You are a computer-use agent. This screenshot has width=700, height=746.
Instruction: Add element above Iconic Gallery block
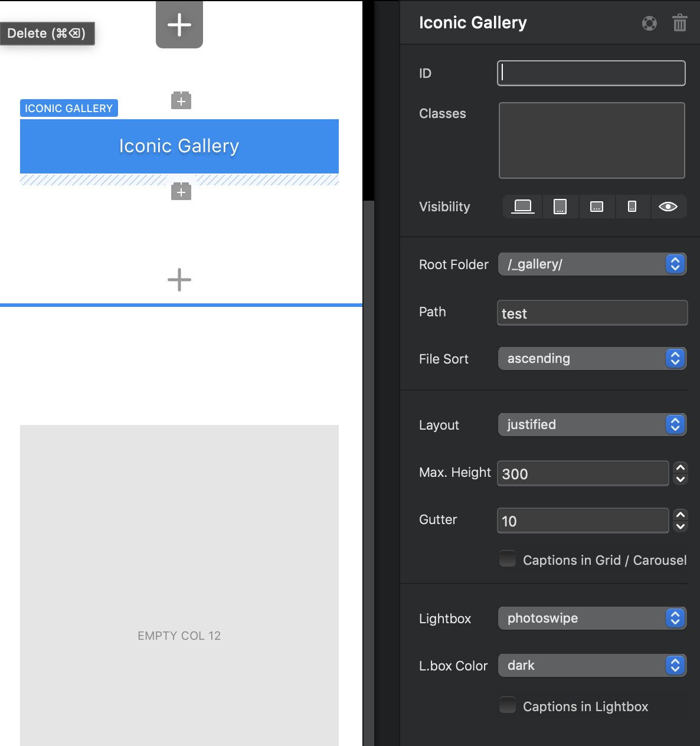(x=181, y=101)
